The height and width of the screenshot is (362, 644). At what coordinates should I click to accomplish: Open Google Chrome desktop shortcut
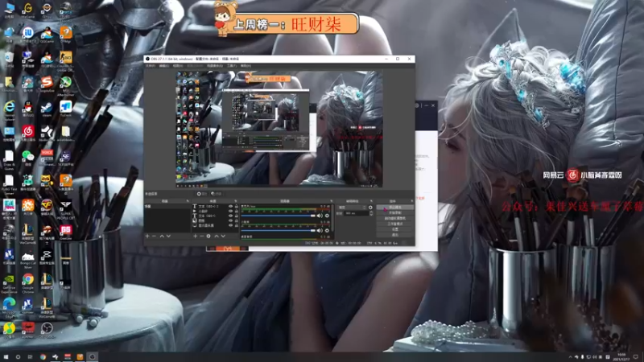pos(28,282)
